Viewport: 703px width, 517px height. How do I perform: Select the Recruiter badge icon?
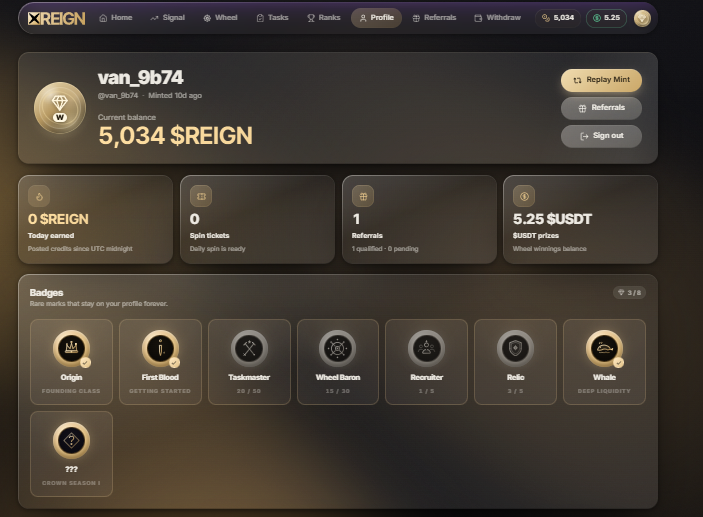coord(426,348)
